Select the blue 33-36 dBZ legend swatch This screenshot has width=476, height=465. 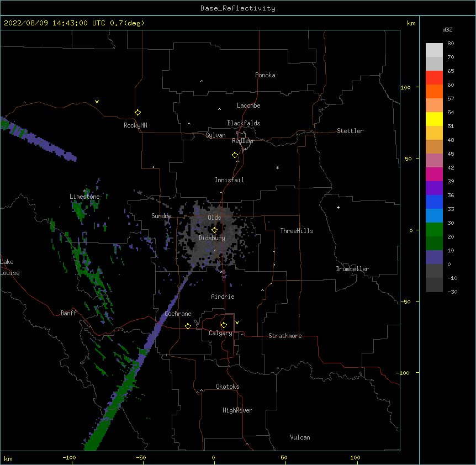click(x=434, y=202)
